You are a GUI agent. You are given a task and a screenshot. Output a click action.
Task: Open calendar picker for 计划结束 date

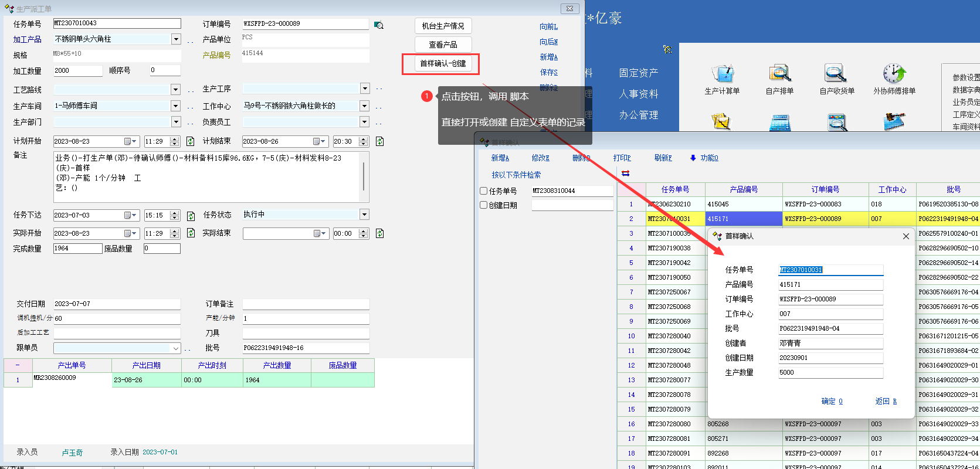pyautogui.click(x=319, y=141)
